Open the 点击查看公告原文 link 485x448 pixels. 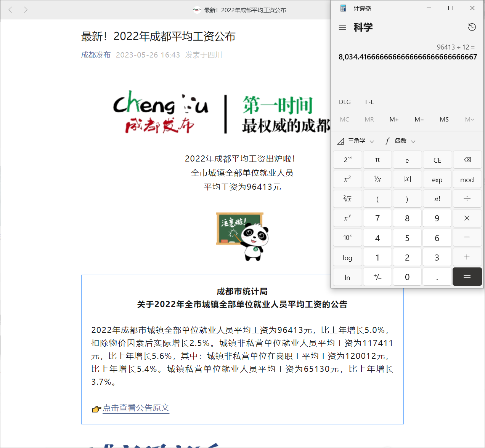pos(136,408)
